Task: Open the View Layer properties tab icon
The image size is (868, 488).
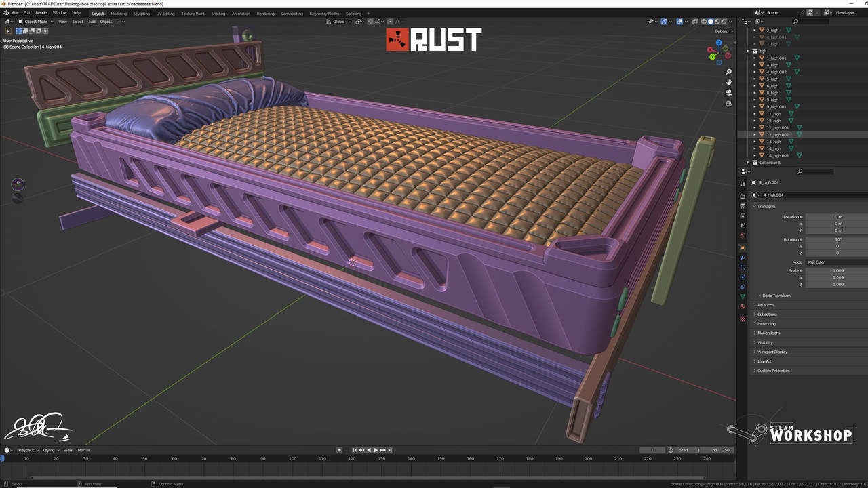Action: pos(743,216)
